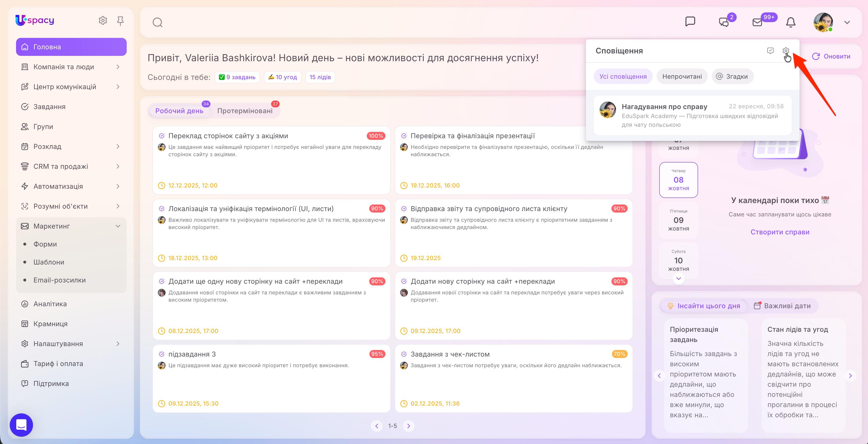The image size is (868, 444).
Task: Open Групи in sidebar
Action: click(x=71, y=127)
